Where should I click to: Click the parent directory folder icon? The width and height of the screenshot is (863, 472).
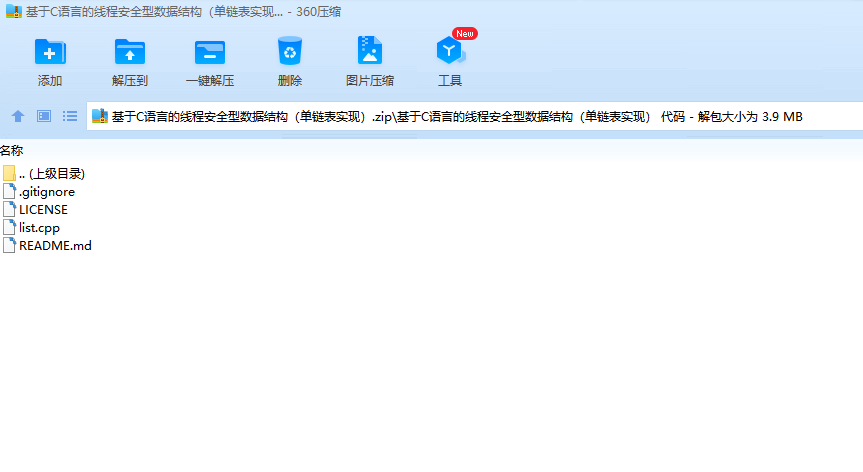[9, 173]
